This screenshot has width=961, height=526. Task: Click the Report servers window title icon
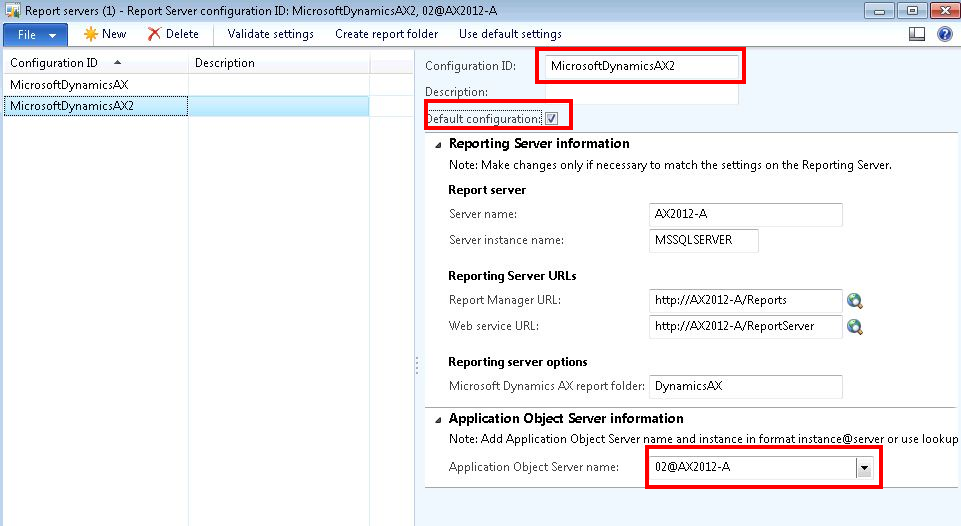point(11,10)
